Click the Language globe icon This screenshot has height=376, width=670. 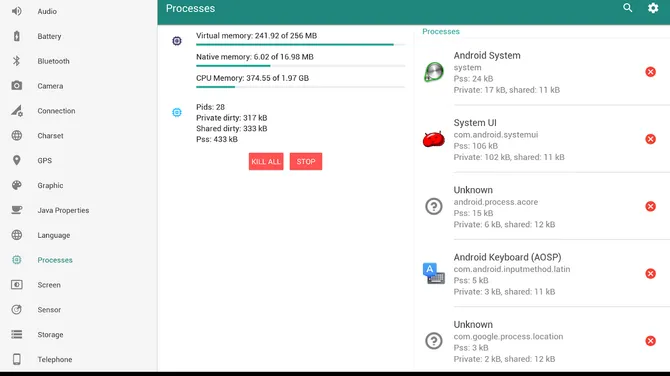click(17, 235)
